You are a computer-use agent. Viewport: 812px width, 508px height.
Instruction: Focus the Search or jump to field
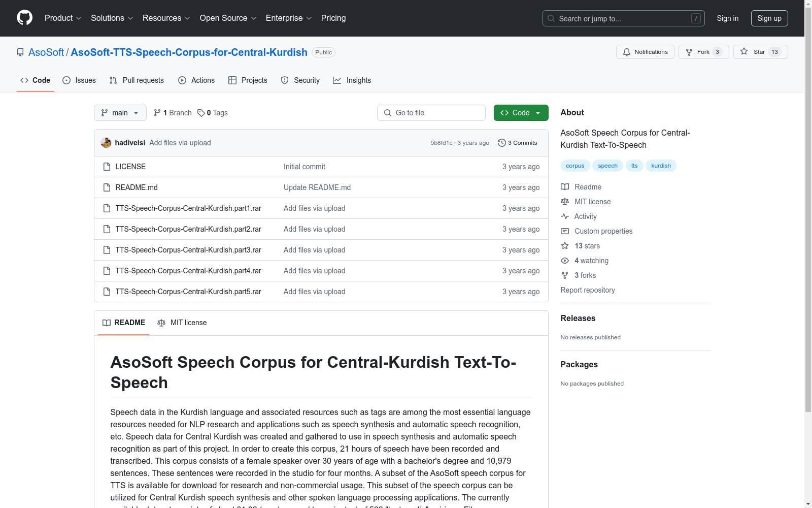[624, 18]
